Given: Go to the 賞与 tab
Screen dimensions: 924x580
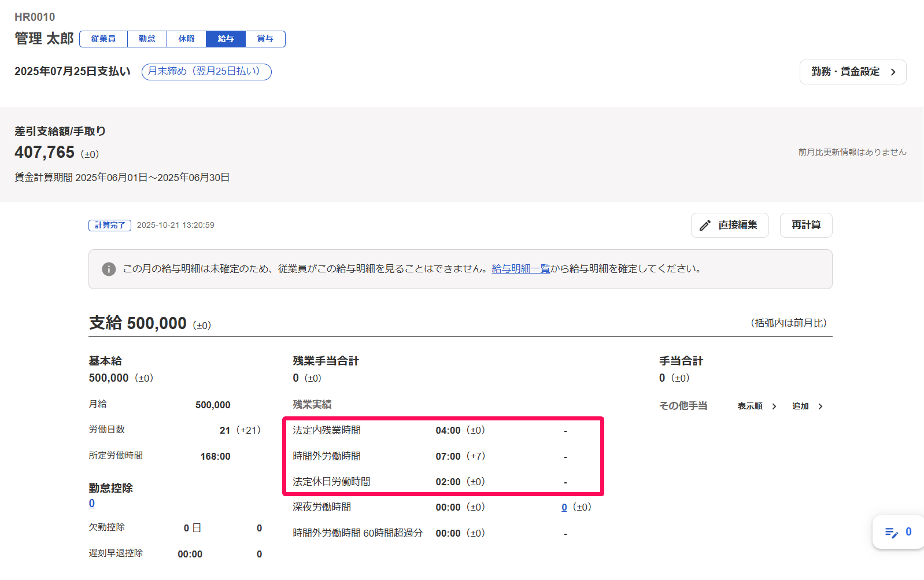Looking at the screenshot, I should [265, 39].
